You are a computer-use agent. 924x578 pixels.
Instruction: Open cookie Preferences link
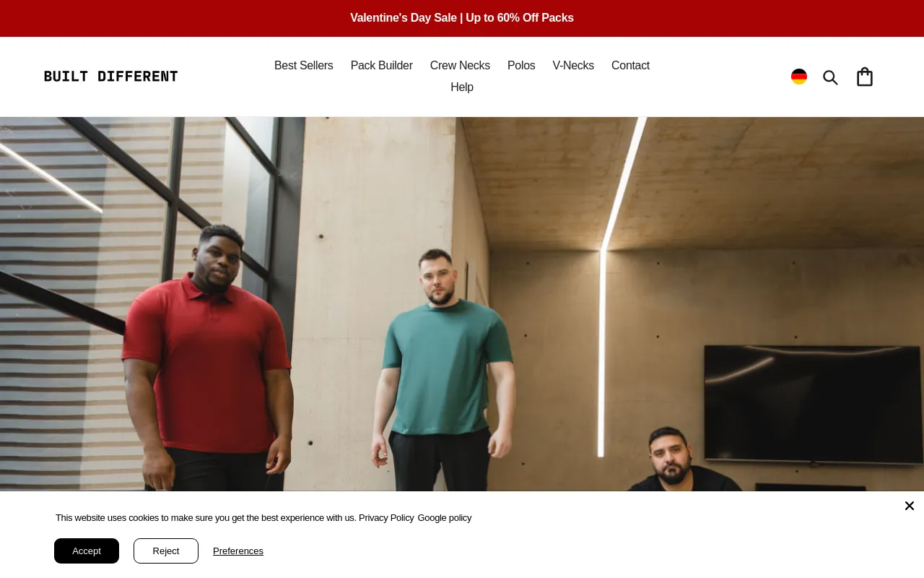click(x=238, y=551)
